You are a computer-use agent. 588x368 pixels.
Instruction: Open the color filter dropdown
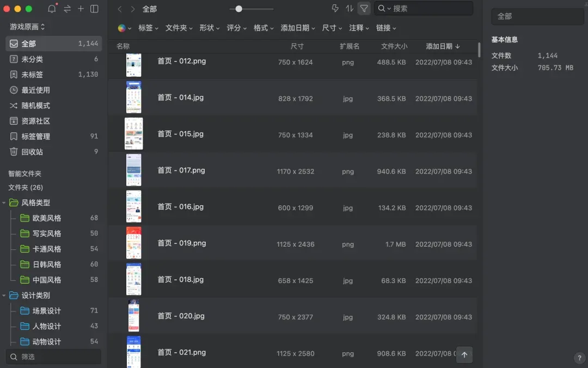click(x=125, y=28)
